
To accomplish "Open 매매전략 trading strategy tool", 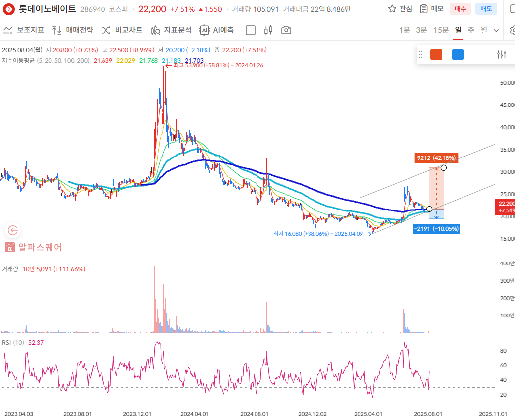I will point(73,30).
